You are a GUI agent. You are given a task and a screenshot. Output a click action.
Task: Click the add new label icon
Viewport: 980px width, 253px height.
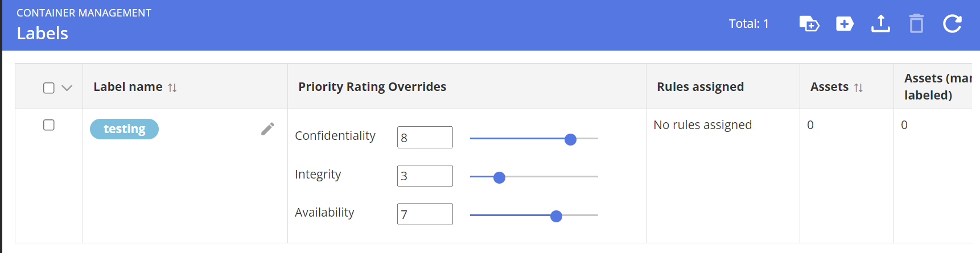[845, 24]
